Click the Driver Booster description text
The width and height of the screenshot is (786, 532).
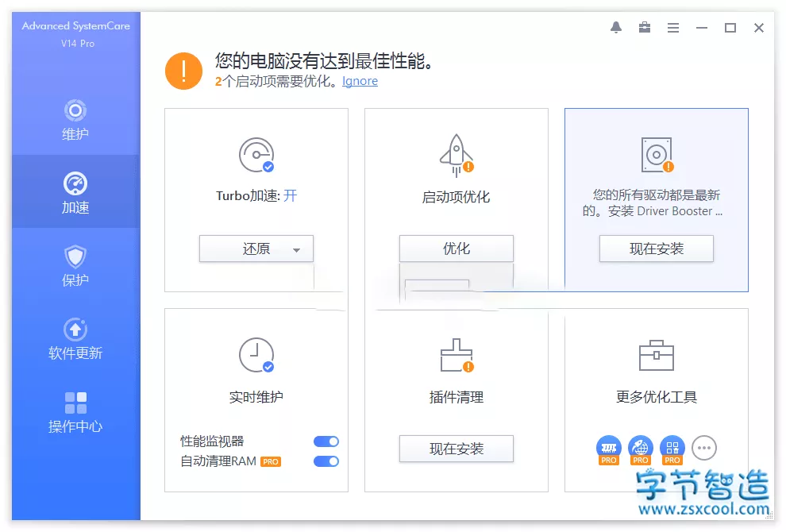pyautogui.click(x=653, y=203)
